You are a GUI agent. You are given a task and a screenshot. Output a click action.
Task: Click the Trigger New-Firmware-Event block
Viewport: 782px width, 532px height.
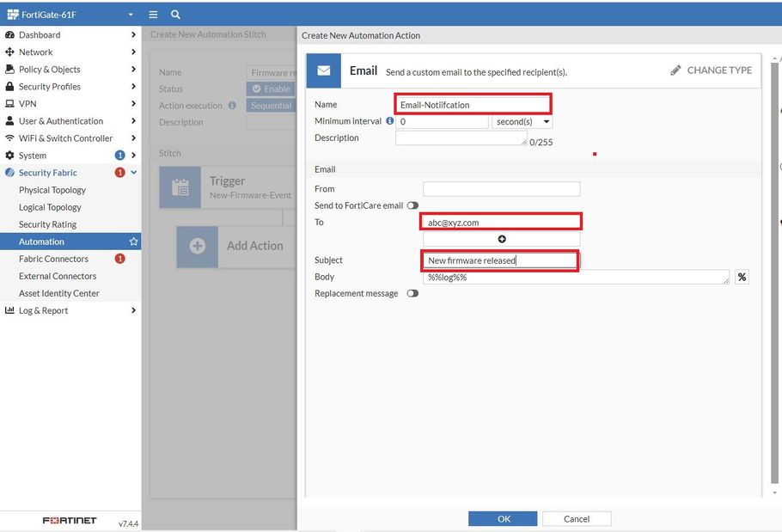228,187
